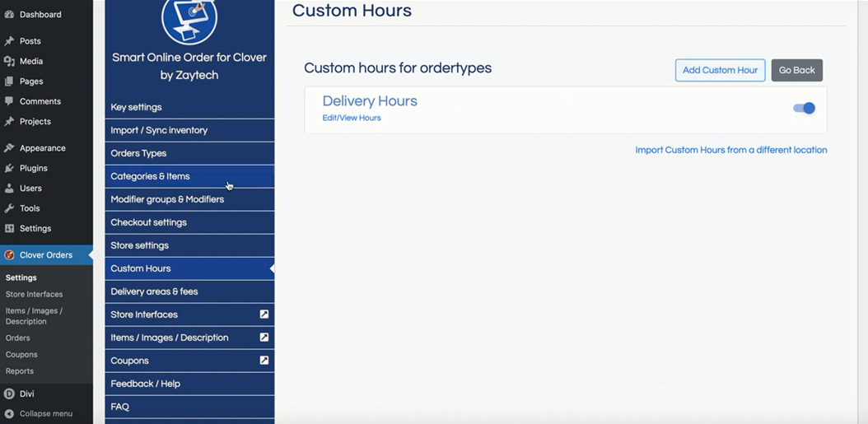
Task: Select Custom Hours menu item
Action: click(x=189, y=268)
